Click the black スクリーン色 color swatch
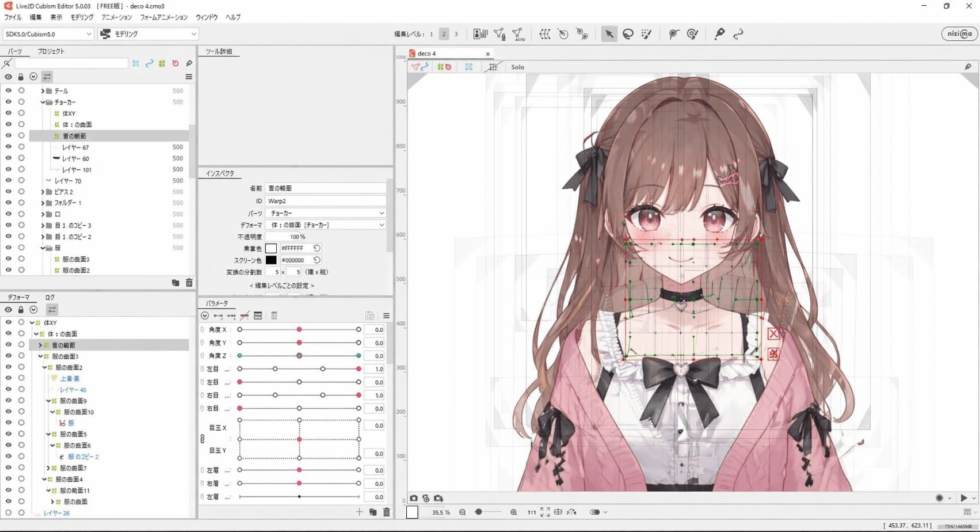Screen dimensions: 980x532 (271, 260)
